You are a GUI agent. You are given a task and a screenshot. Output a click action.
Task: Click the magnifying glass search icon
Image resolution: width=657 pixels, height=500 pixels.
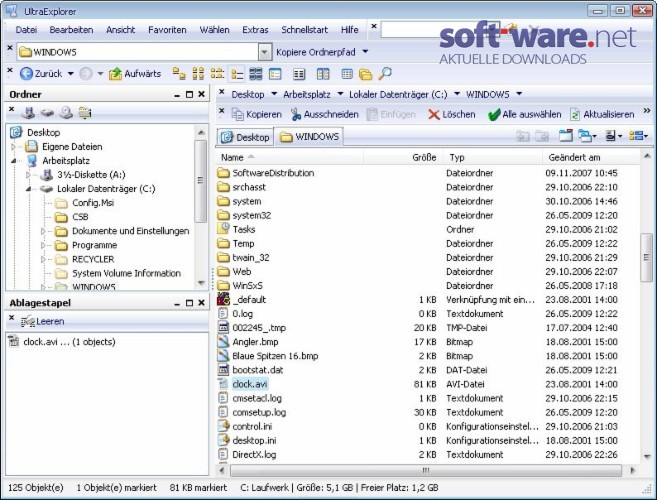coord(385,74)
